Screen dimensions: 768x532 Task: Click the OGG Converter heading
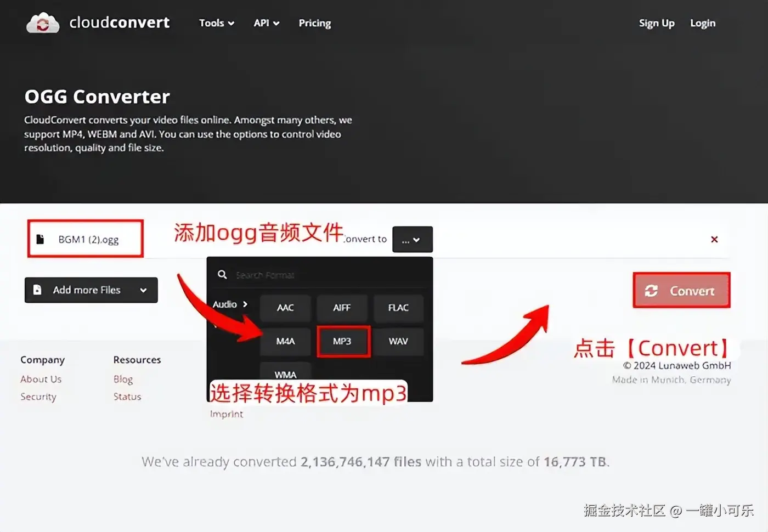[x=97, y=97]
